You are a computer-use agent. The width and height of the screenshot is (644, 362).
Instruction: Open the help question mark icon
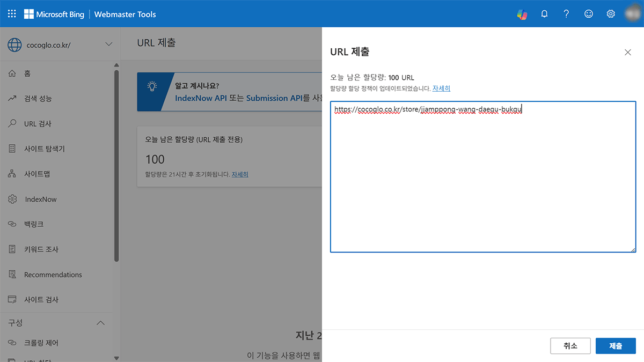(x=566, y=14)
